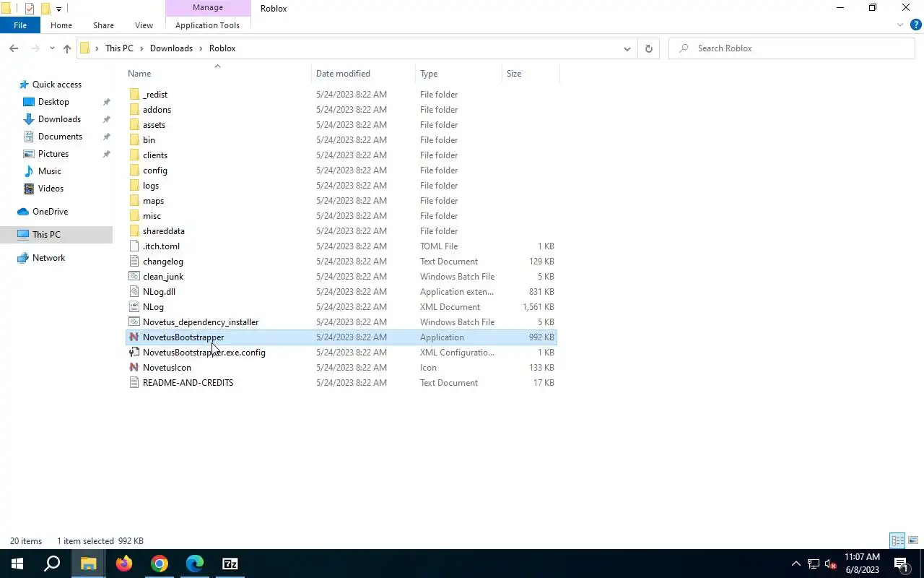924x578 pixels.
Task: Select the config folder icon
Action: pyautogui.click(x=134, y=171)
